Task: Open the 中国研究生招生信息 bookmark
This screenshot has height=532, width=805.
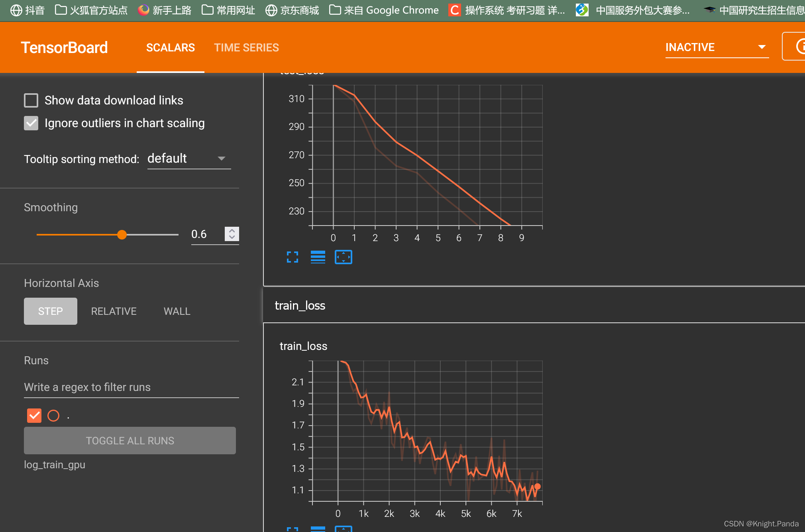Action: click(754, 10)
